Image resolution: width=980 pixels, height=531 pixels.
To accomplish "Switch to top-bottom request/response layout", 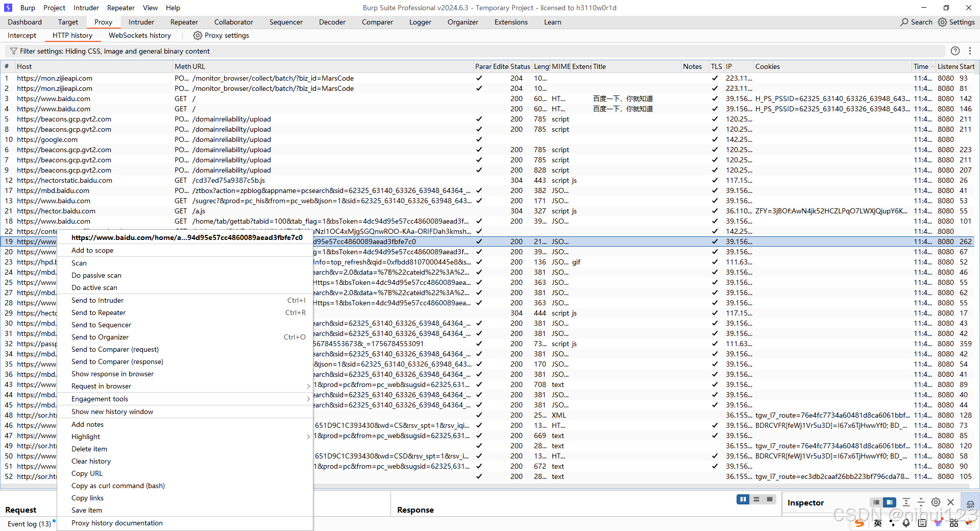I will pyautogui.click(x=756, y=499).
